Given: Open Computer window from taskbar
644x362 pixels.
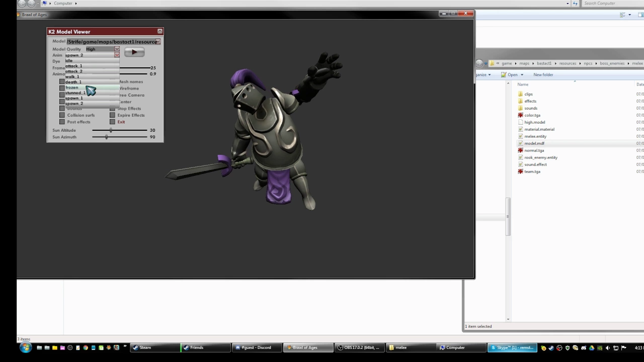Looking at the screenshot, I should click(462, 347).
